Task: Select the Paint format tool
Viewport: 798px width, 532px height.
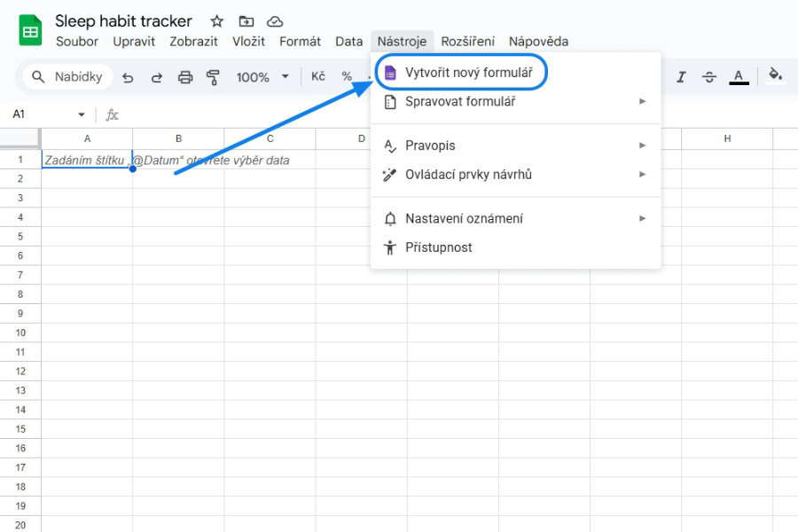Action: click(214, 77)
